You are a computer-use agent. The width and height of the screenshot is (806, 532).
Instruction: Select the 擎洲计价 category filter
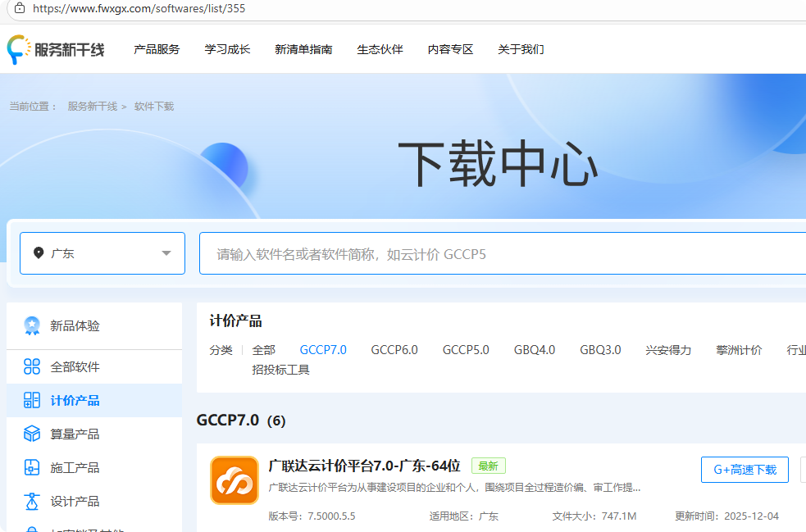tap(739, 350)
